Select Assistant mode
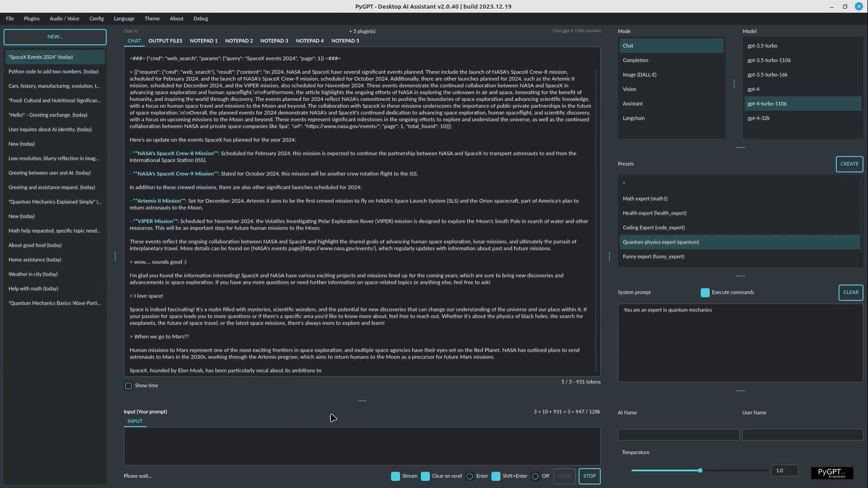Viewport: 868px width, 488px height. [672, 103]
